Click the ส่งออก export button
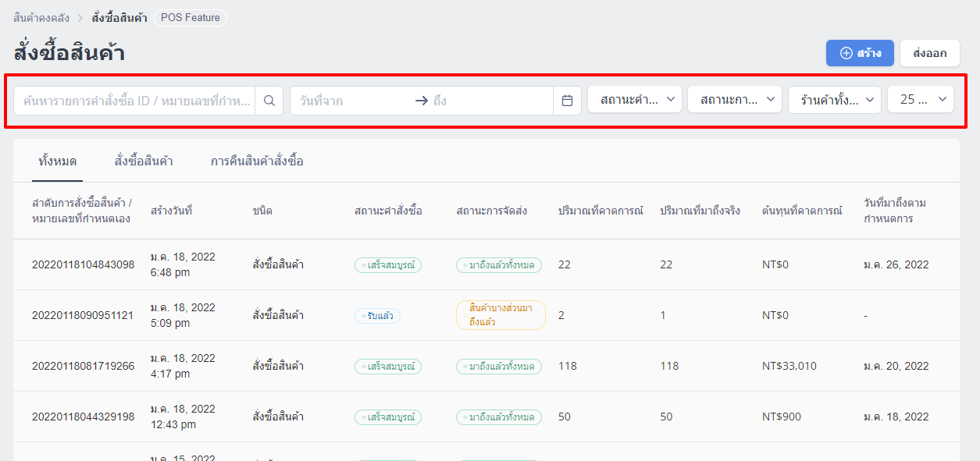Image resolution: width=980 pixels, height=461 pixels. pos(930,53)
